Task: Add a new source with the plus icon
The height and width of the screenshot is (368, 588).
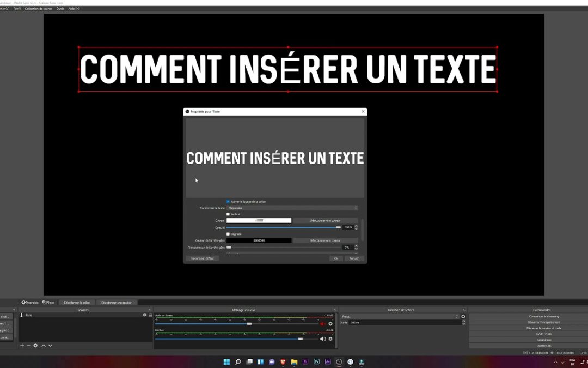Action: [22, 346]
